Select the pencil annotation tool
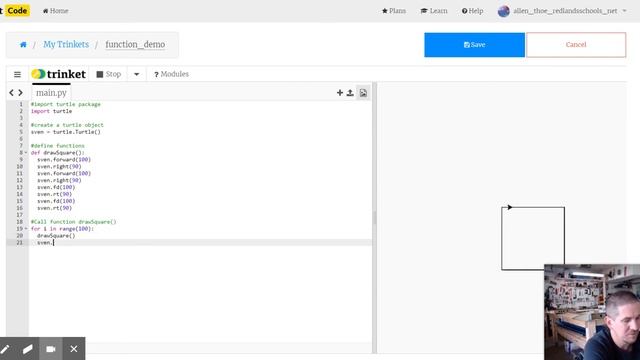The image size is (640, 360). [5, 349]
